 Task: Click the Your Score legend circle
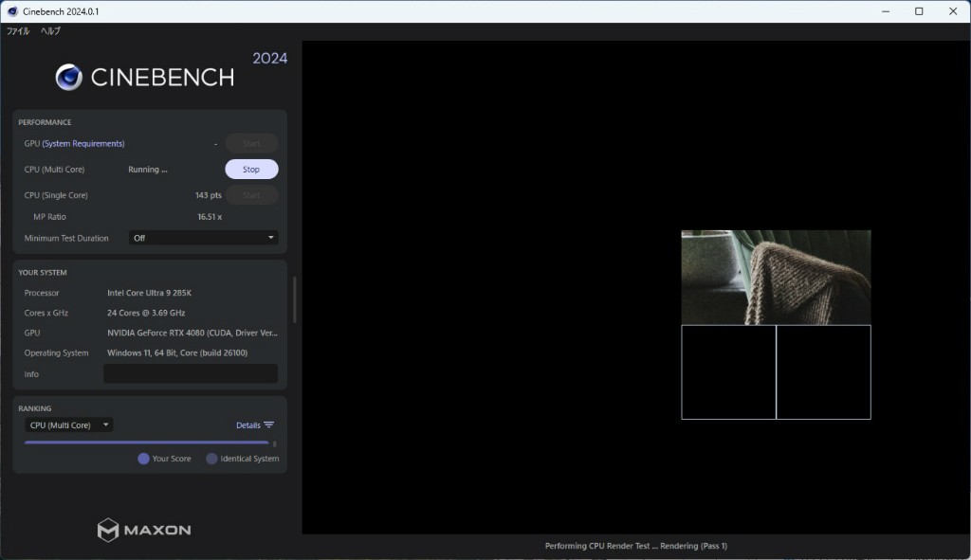pyautogui.click(x=143, y=459)
